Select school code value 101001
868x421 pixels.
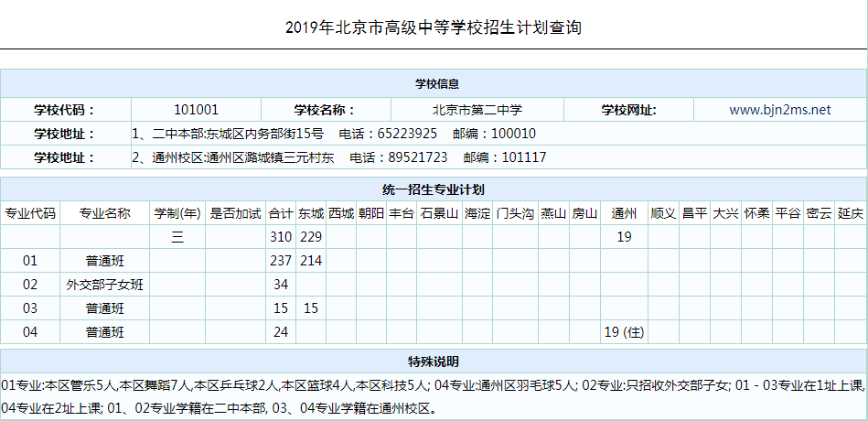pyautogui.click(x=196, y=110)
